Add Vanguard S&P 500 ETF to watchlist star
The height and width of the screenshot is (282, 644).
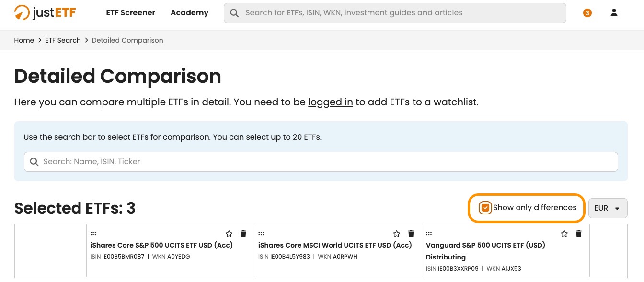click(x=564, y=234)
